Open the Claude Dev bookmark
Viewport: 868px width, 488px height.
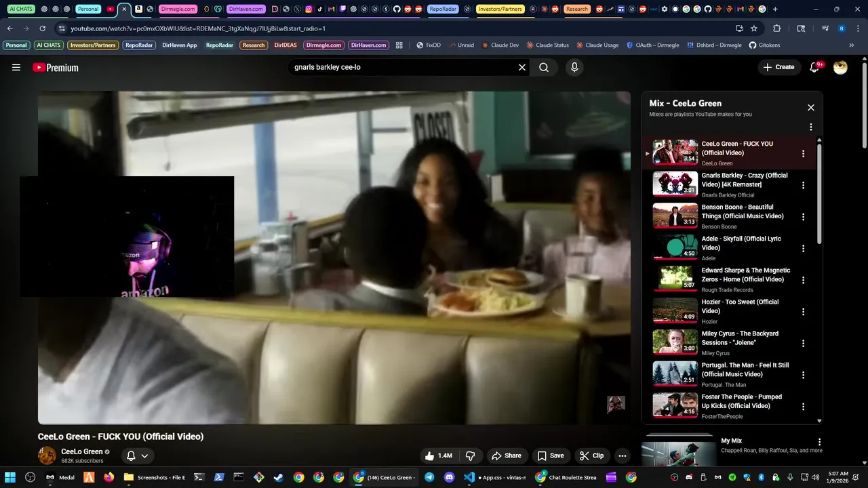[x=500, y=45]
